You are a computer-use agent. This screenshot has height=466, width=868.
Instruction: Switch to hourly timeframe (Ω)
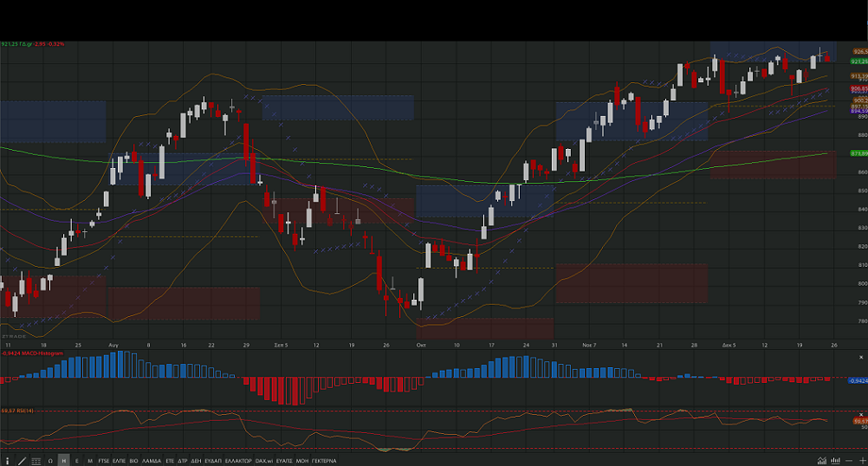point(50,461)
